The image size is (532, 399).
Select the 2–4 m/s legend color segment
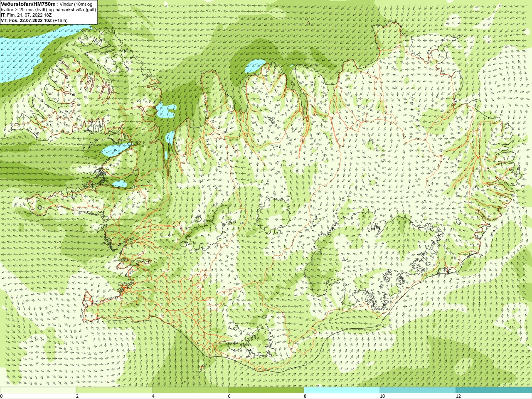click(x=114, y=390)
